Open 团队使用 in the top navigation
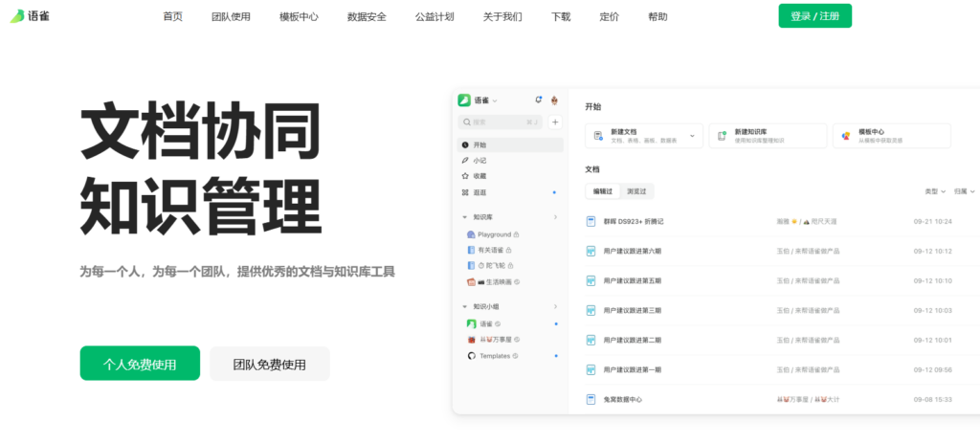 click(231, 17)
